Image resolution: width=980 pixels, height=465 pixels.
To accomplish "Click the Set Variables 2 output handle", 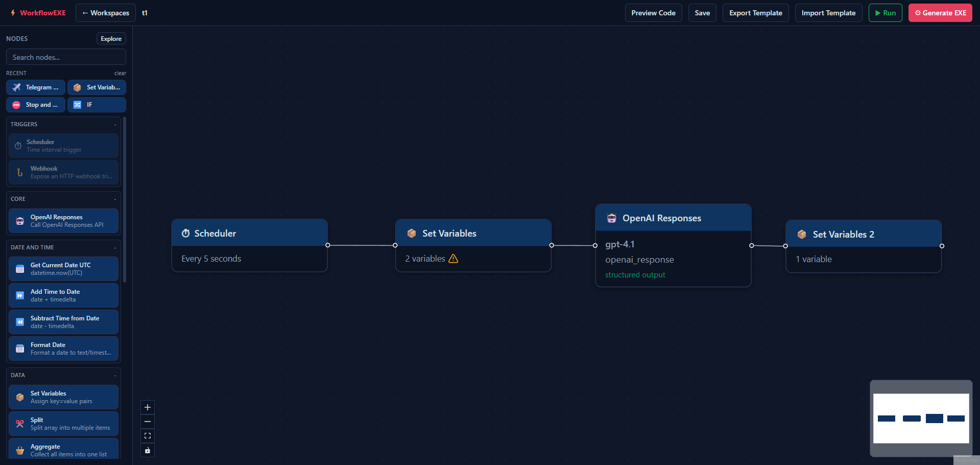I will point(942,246).
